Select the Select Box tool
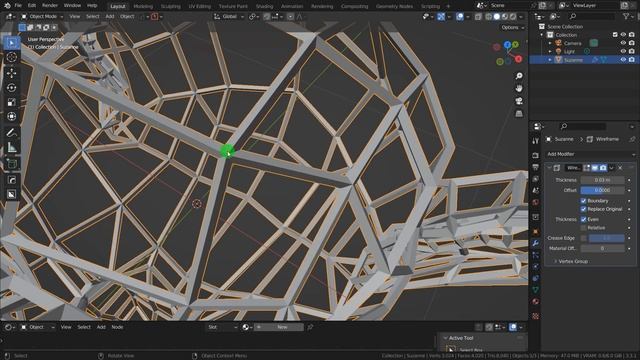 tap(11, 43)
